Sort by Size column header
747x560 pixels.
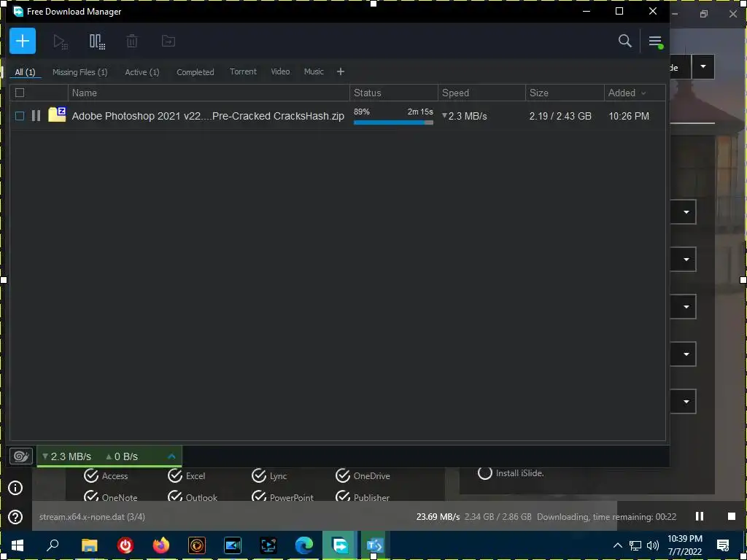565,93
